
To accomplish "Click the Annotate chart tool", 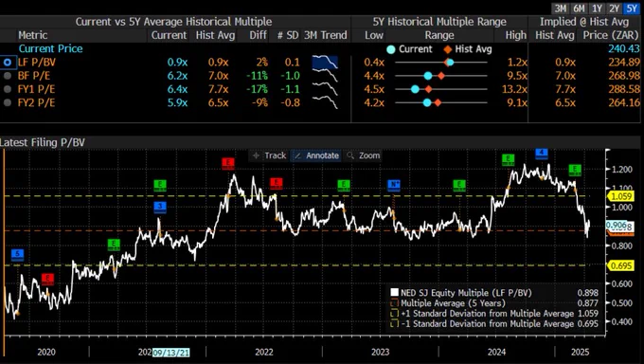I will [x=316, y=155].
